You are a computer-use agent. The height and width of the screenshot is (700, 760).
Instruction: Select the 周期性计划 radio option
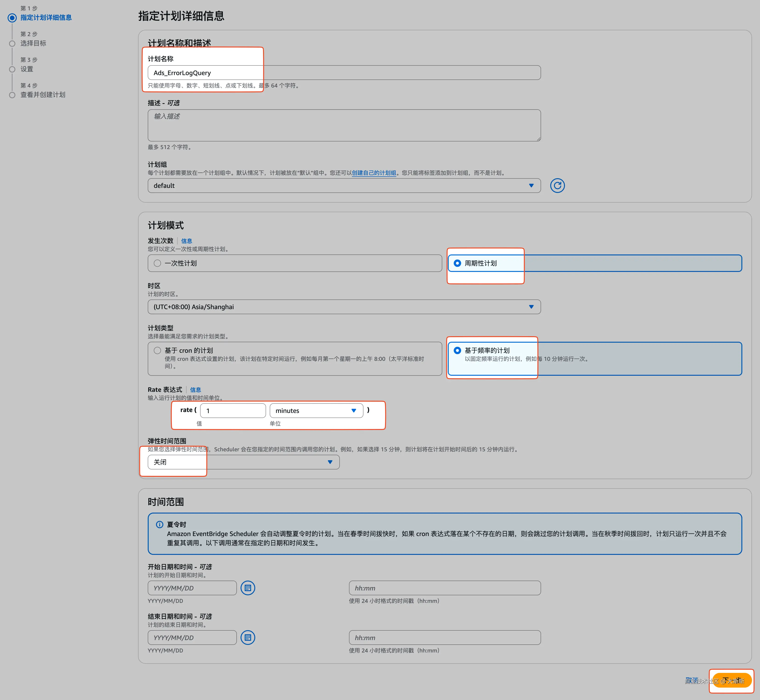point(457,263)
